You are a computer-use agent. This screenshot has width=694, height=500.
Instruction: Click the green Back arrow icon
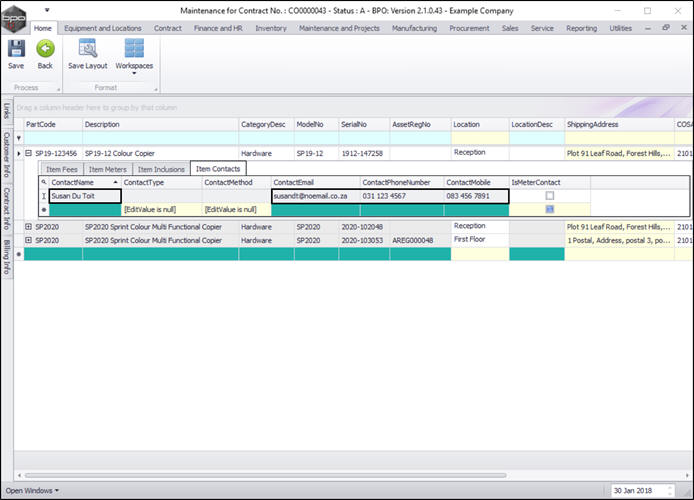[x=45, y=48]
